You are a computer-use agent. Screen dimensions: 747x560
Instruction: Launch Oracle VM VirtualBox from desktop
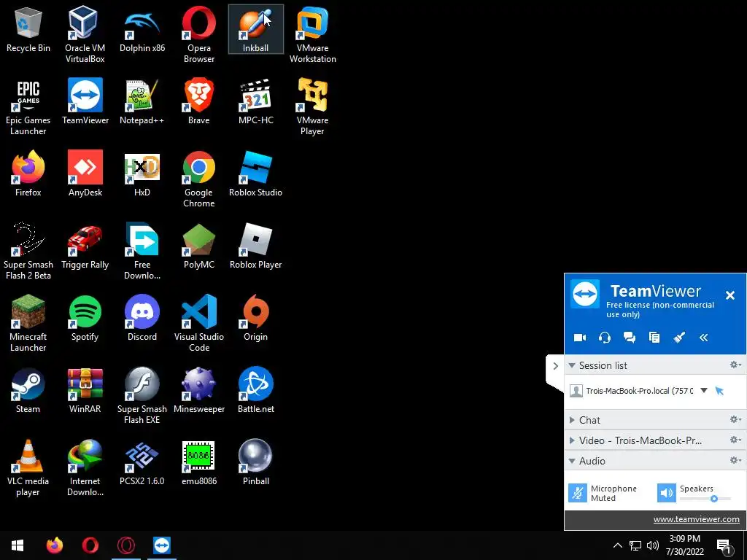pyautogui.click(x=85, y=34)
